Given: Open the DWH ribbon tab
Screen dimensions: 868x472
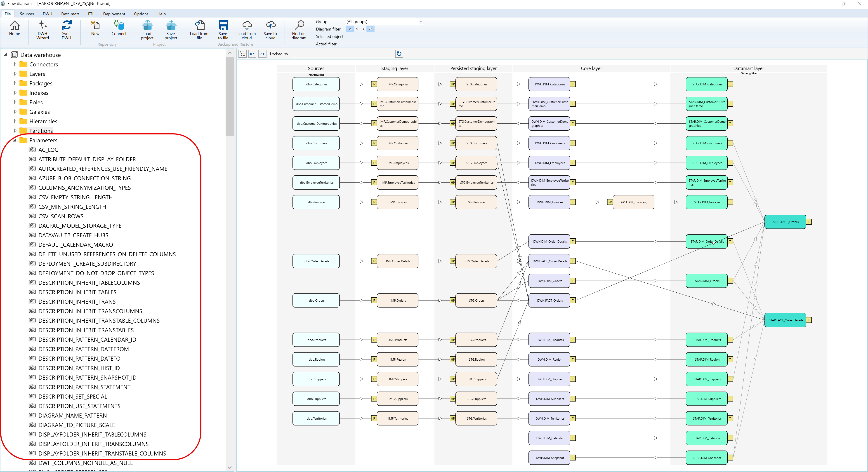Looking at the screenshot, I should click(47, 14).
